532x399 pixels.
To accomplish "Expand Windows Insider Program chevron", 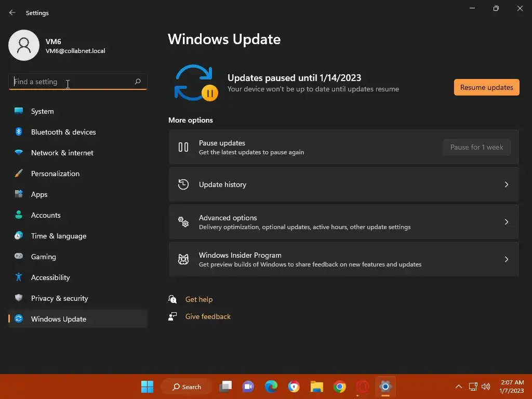I will (x=506, y=259).
